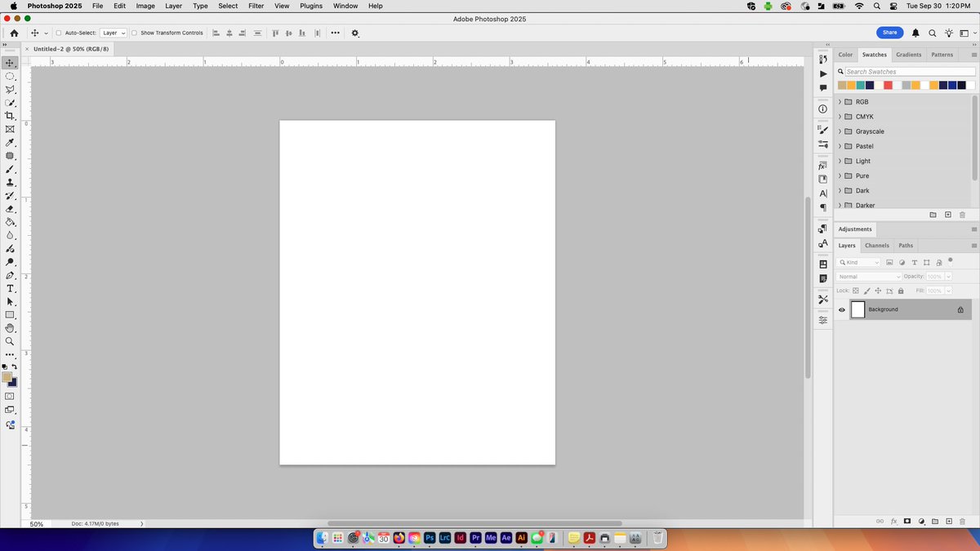This screenshot has width=980, height=551.
Task: Select the Quick Selection tool
Action: (x=11, y=103)
